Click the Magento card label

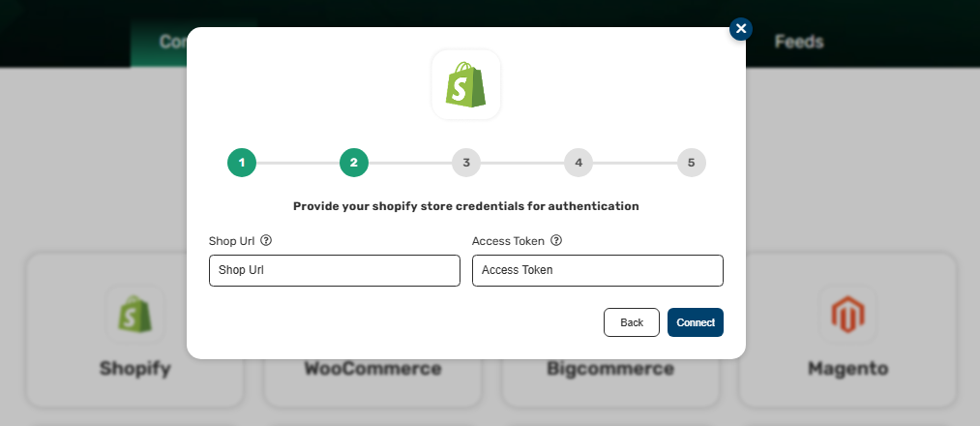click(847, 369)
